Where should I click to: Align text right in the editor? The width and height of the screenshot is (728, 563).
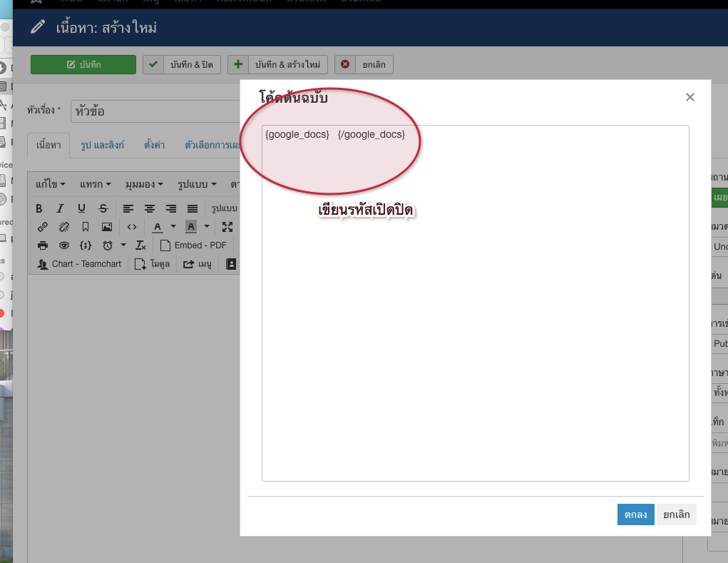pyautogui.click(x=171, y=208)
